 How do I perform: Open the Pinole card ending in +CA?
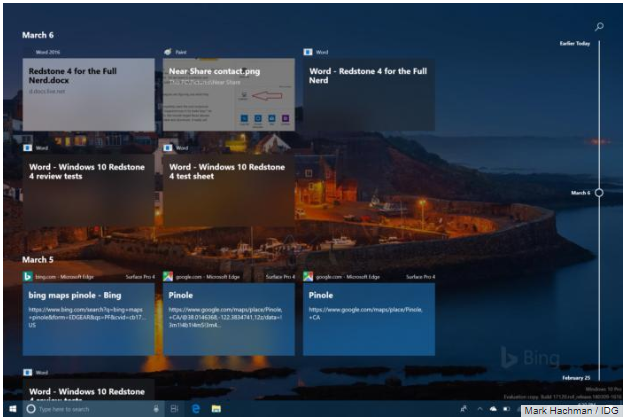[369, 319]
